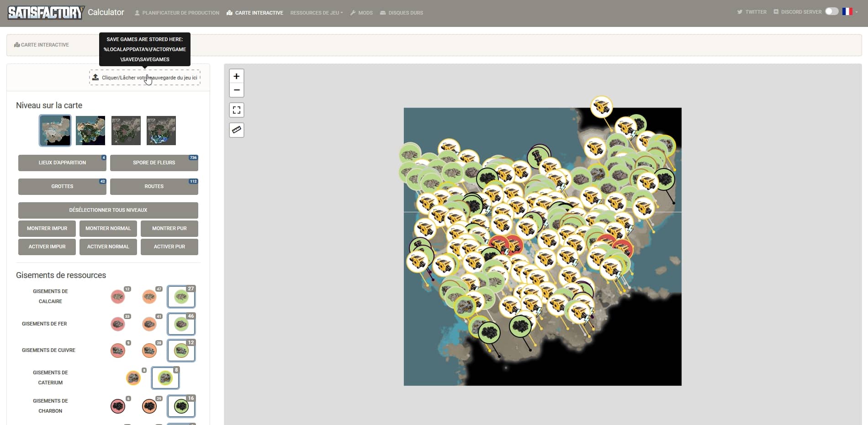Open Mods nav item
Screen dimensions: 868x425
pyautogui.click(x=361, y=13)
